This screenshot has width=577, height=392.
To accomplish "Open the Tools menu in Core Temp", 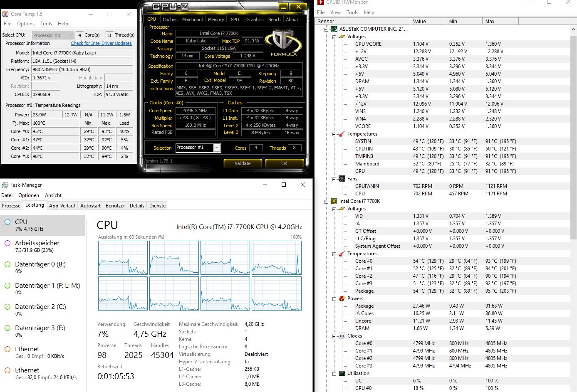I will click(46, 24).
